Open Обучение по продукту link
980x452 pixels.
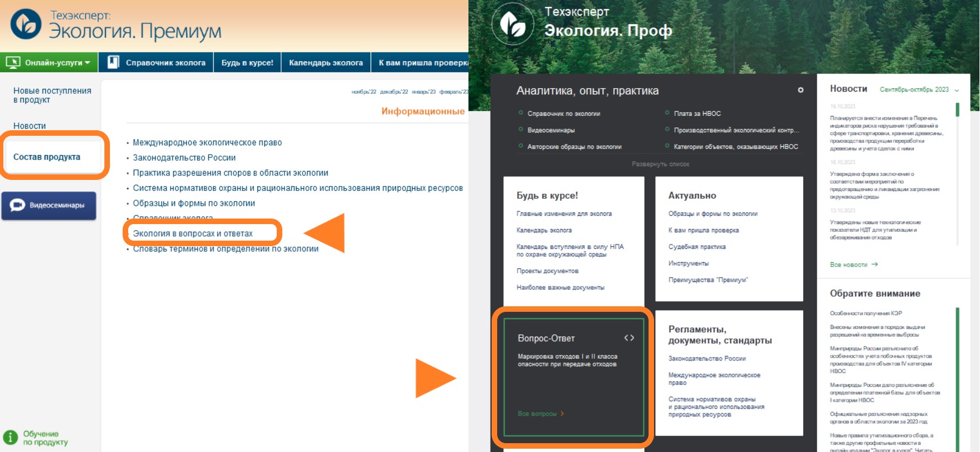[x=45, y=438]
